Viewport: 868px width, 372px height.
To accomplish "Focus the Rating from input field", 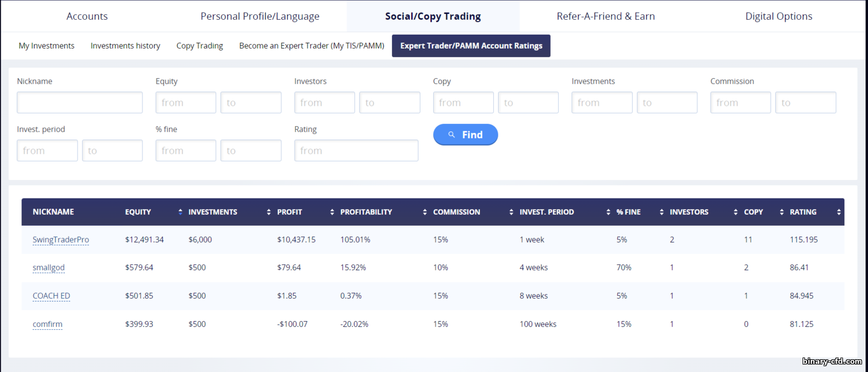I will click(x=356, y=150).
